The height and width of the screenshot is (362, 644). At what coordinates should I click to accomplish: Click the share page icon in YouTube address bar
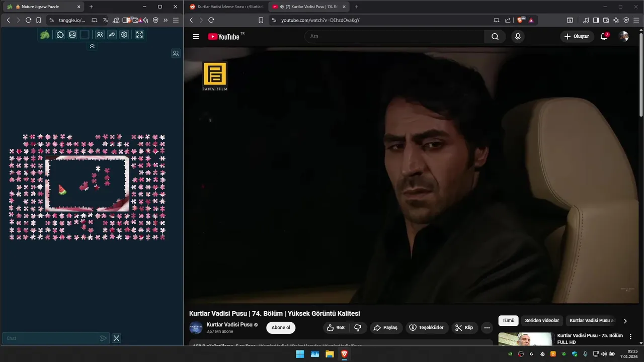tap(508, 20)
